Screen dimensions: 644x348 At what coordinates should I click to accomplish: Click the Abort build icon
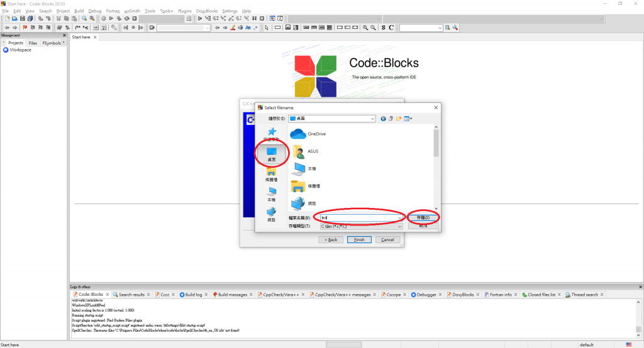(135, 18)
